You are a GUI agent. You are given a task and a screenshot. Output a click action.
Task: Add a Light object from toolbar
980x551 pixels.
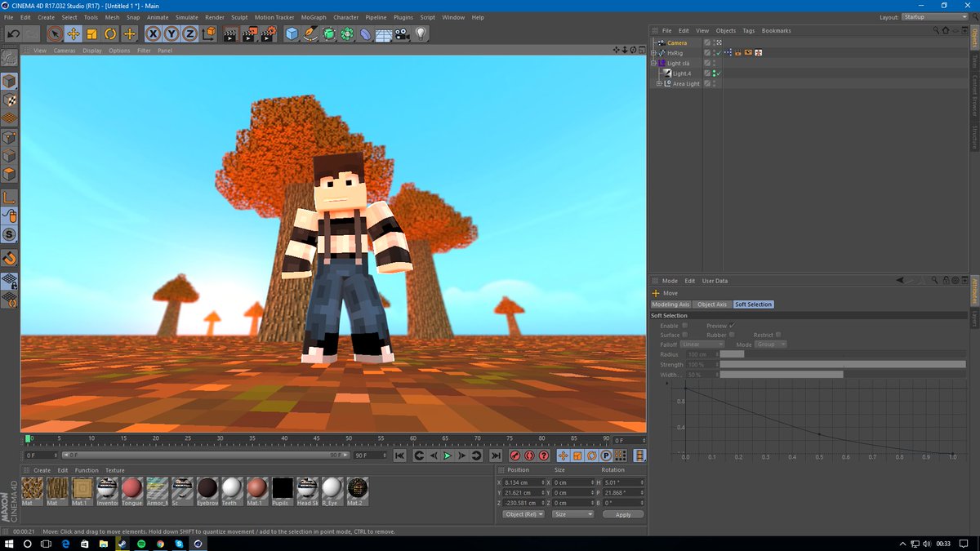pos(421,33)
